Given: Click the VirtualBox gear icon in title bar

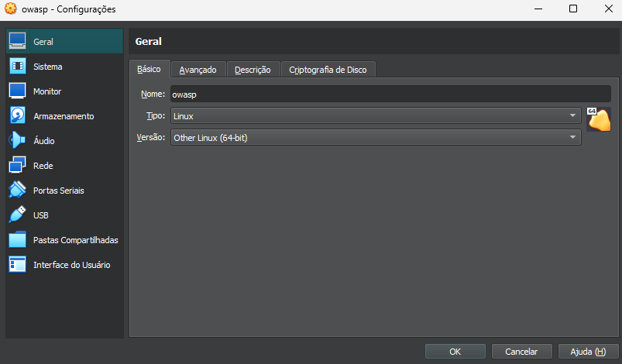Looking at the screenshot, I should [11, 9].
